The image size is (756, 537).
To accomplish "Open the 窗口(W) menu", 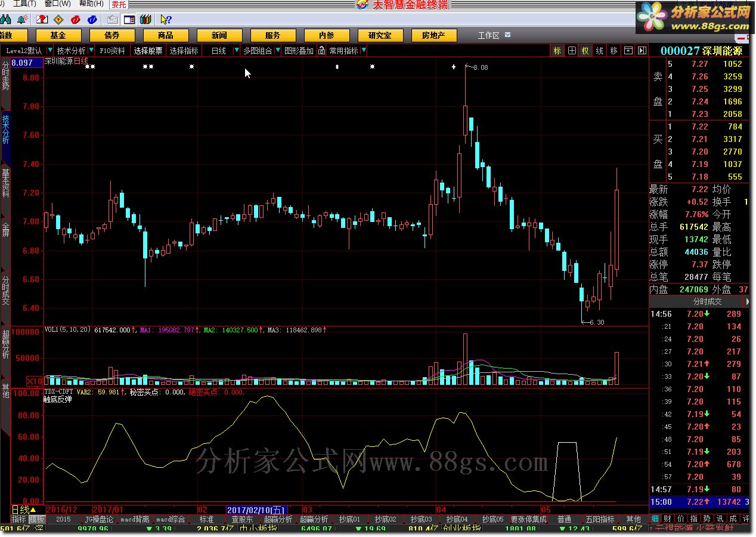I will 57,4.
